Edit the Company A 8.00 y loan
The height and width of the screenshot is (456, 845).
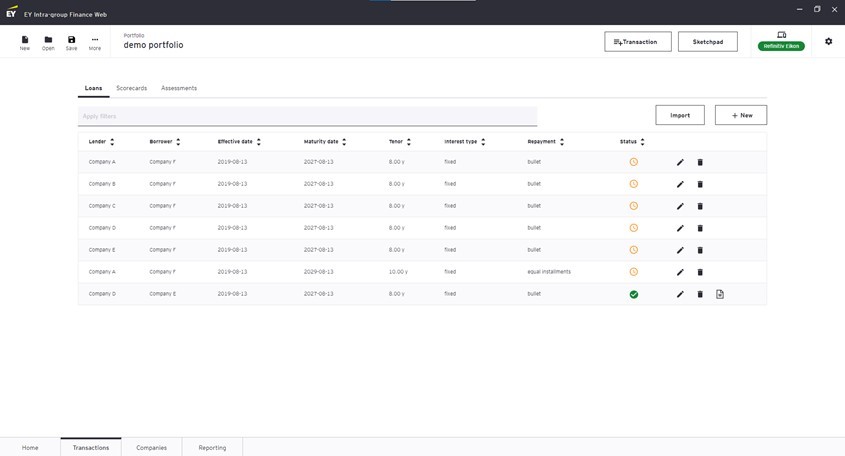click(x=680, y=162)
